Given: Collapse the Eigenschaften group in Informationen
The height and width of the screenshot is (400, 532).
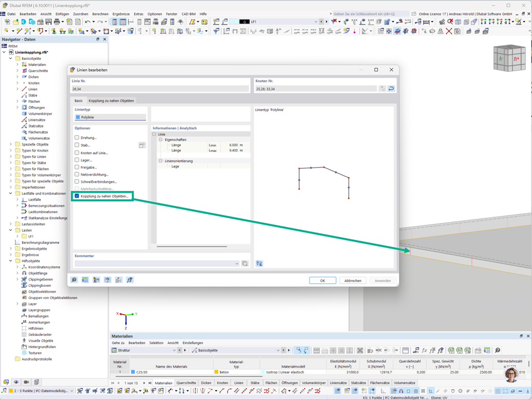Looking at the screenshot, I should [161, 139].
